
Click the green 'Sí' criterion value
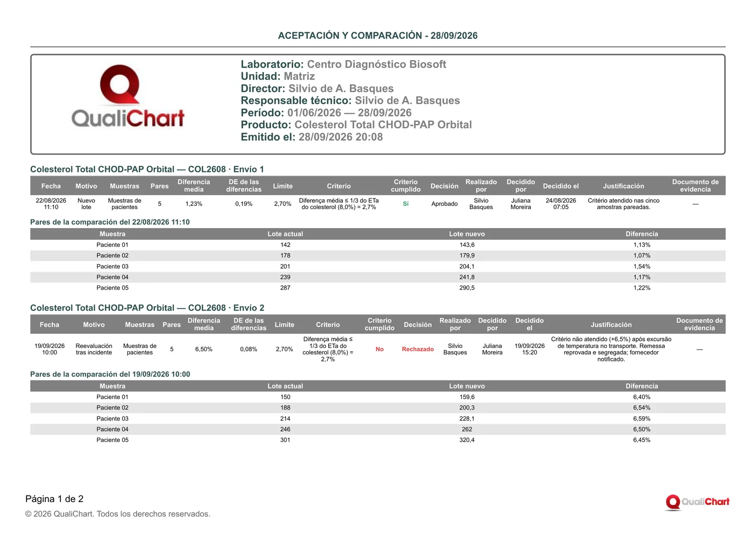tap(406, 204)
